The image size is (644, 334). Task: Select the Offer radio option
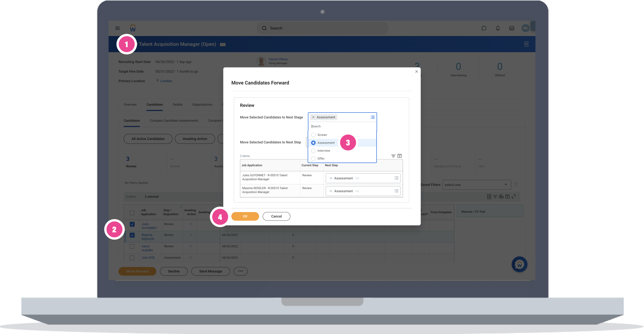(x=313, y=158)
